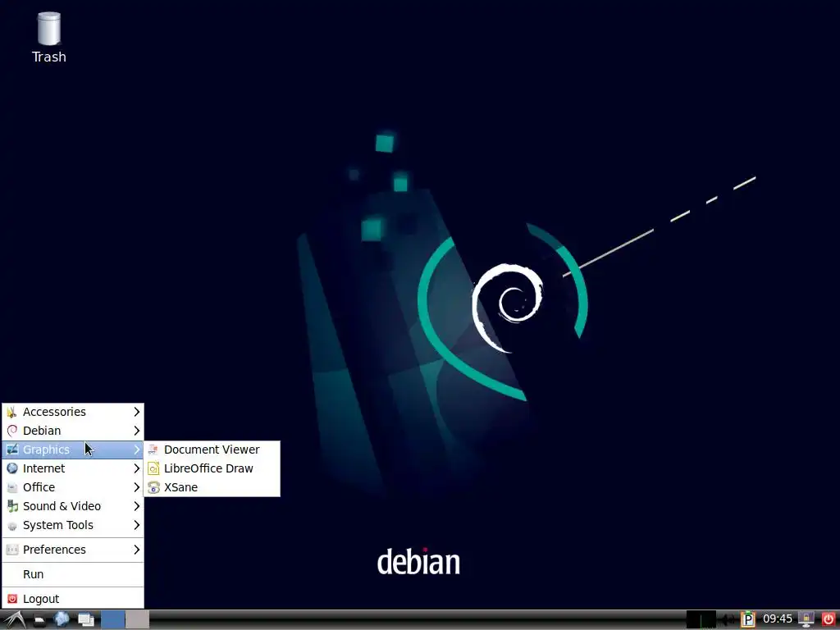
Task: Choose Run from the start menu
Action: 73,574
